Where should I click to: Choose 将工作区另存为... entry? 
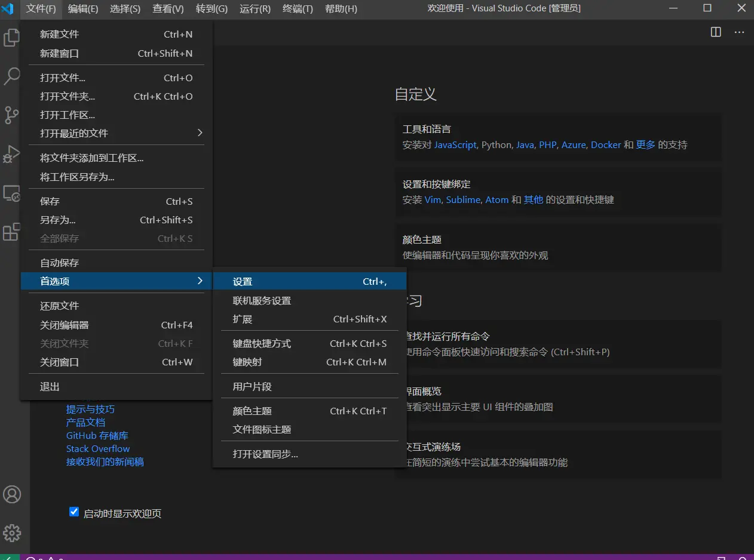pyautogui.click(x=116, y=177)
